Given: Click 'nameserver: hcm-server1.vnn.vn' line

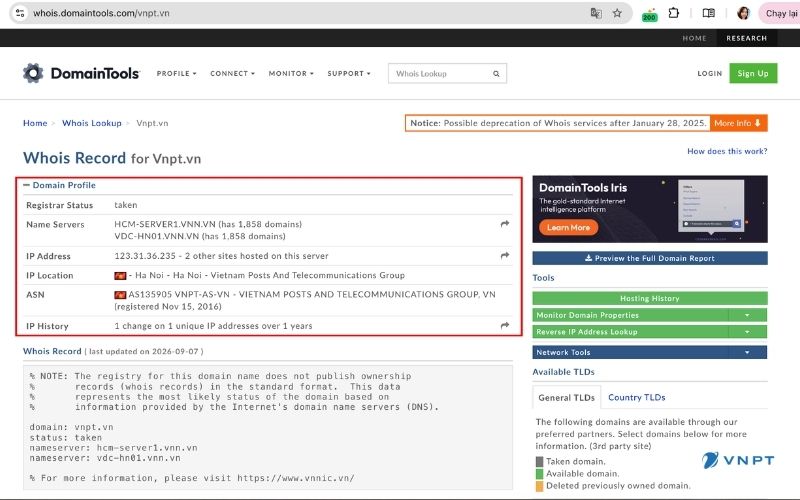Looking at the screenshot, I should [113, 447].
